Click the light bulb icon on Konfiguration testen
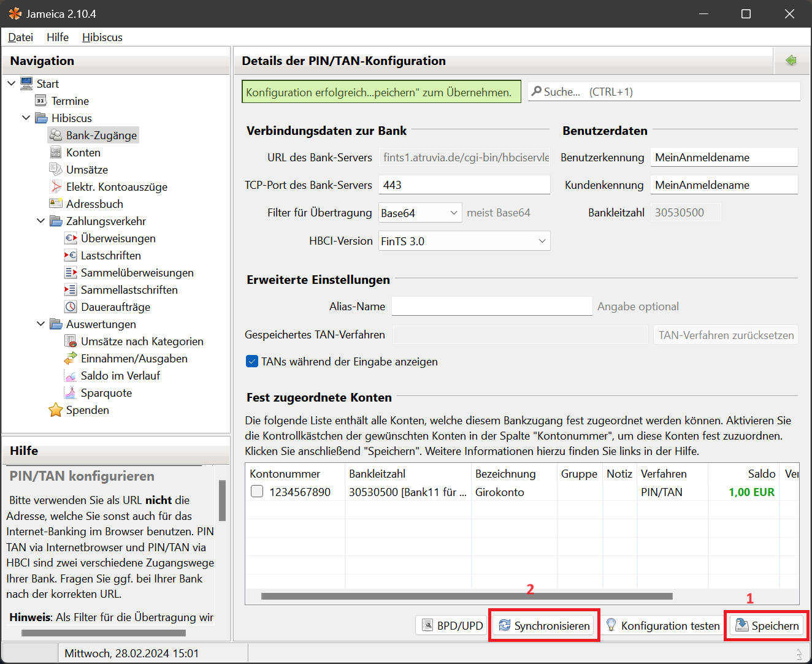 coord(611,625)
